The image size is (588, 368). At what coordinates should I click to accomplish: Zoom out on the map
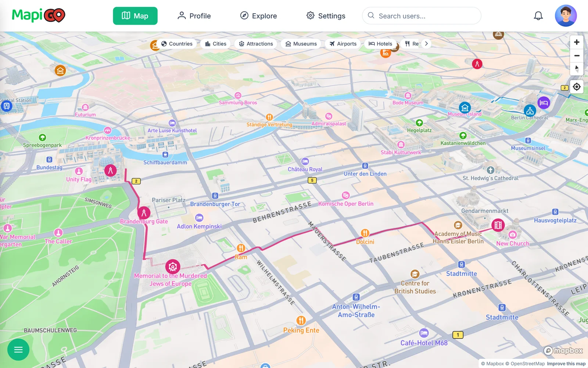coord(577,56)
